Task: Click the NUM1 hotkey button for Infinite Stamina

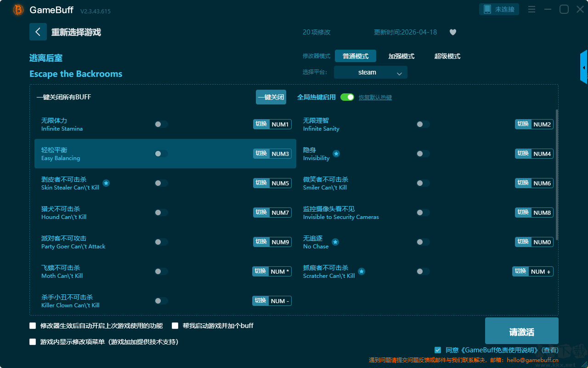Action: pyautogui.click(x=272, y=124)
